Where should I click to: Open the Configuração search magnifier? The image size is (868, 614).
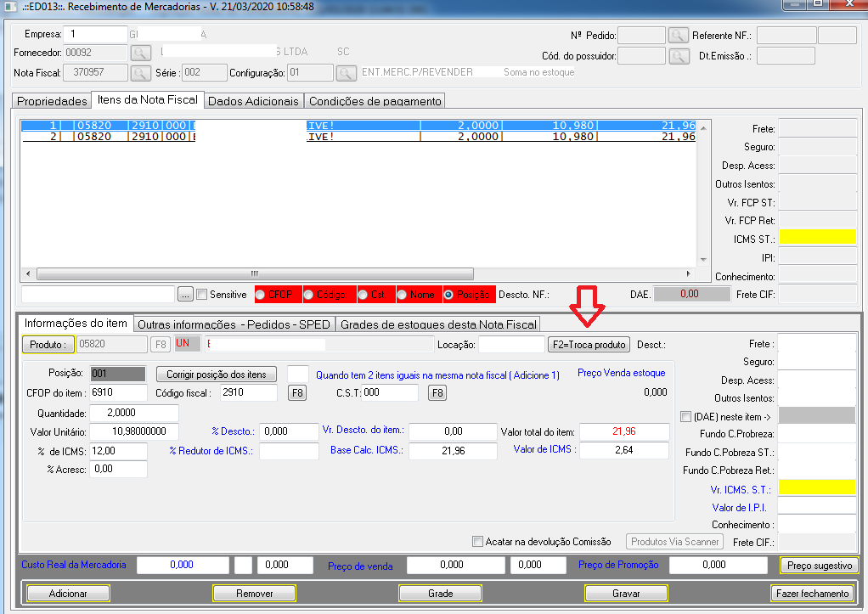point(347,73)
